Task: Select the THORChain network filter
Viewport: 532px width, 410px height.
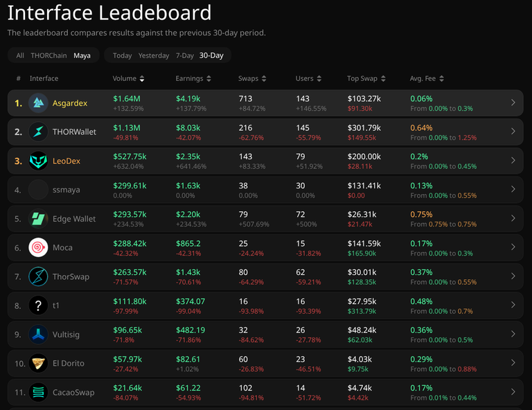Action: coord(48,55)
